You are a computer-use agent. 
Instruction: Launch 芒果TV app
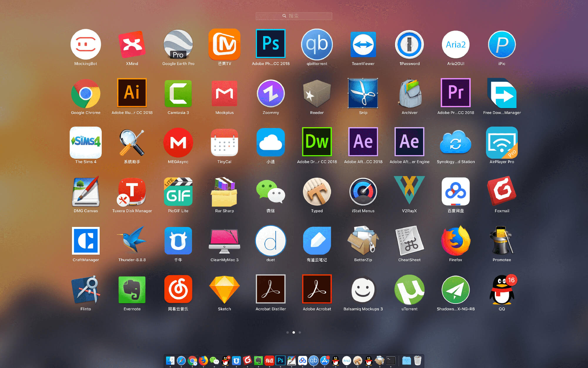[x=224, y=44]
